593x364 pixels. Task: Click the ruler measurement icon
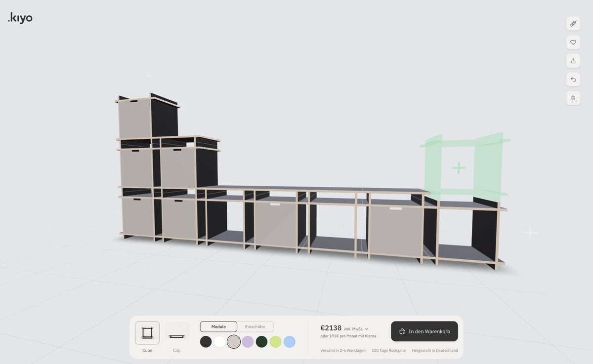573,23
